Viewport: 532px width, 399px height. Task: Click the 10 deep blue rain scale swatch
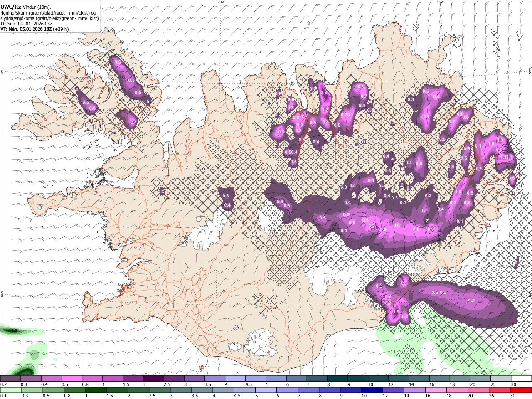click(x=372, y=390)
